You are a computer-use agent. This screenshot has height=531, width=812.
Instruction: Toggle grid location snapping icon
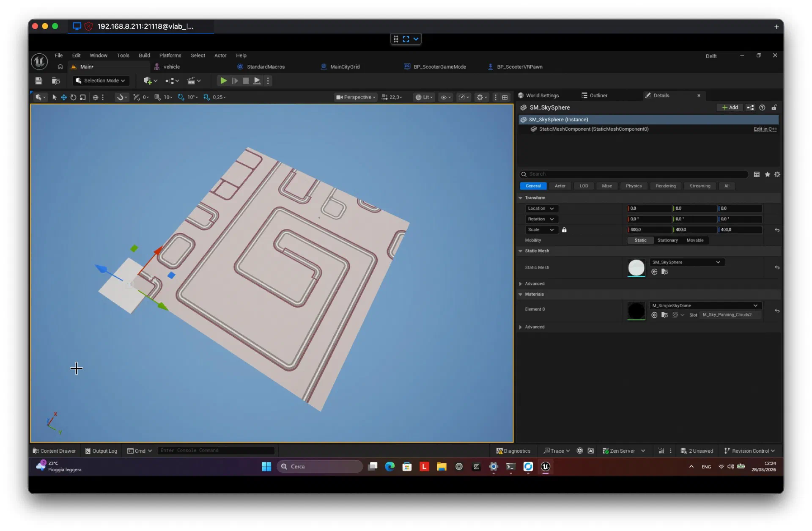[157, 97]
